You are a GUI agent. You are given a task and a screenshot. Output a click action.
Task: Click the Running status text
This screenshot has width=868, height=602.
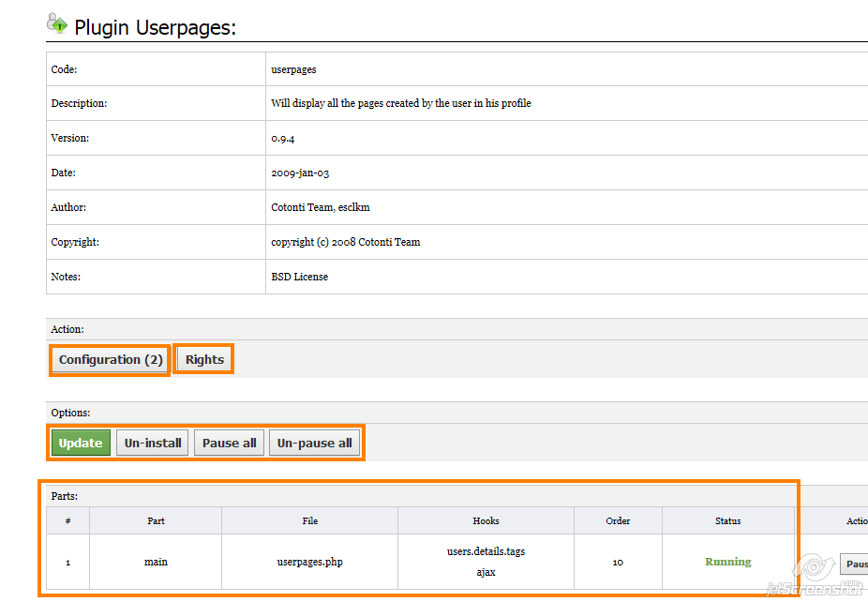click(x=727, y=563)
